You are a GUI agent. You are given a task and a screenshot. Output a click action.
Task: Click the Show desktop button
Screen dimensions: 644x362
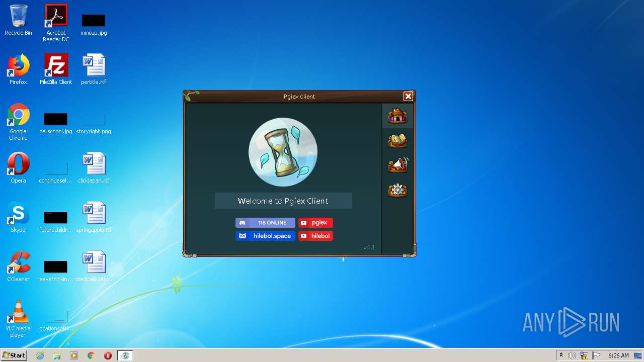(x=639, y=355)
